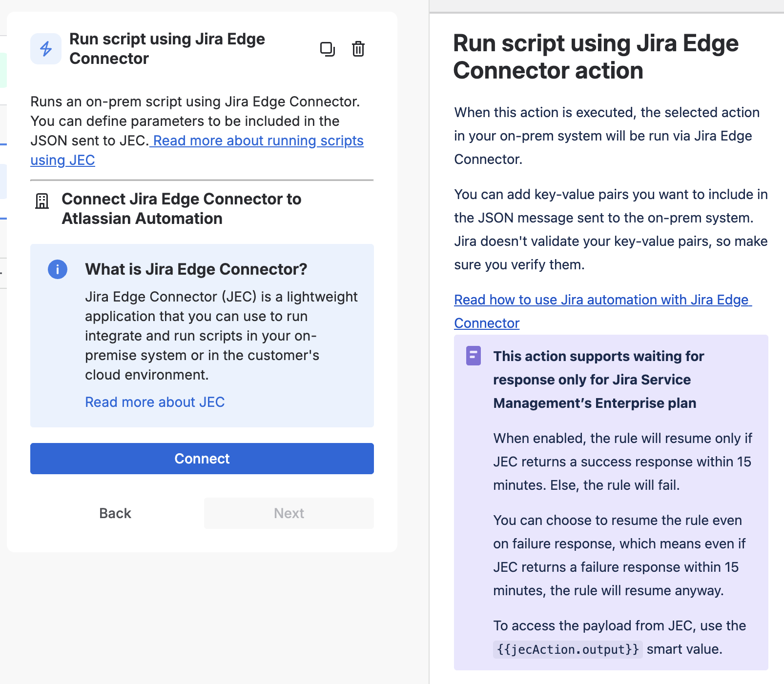Click the purple note icon in the callout
Screen dimensions: 784x684
pyautogui.click(x=474, y=357)
